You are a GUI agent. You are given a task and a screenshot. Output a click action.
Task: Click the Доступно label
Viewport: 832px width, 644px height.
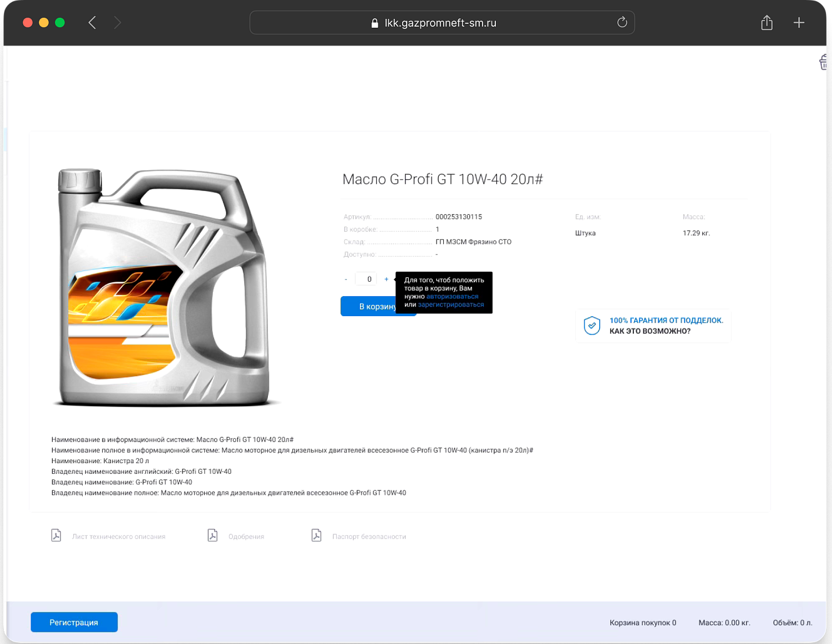(359, 255)
